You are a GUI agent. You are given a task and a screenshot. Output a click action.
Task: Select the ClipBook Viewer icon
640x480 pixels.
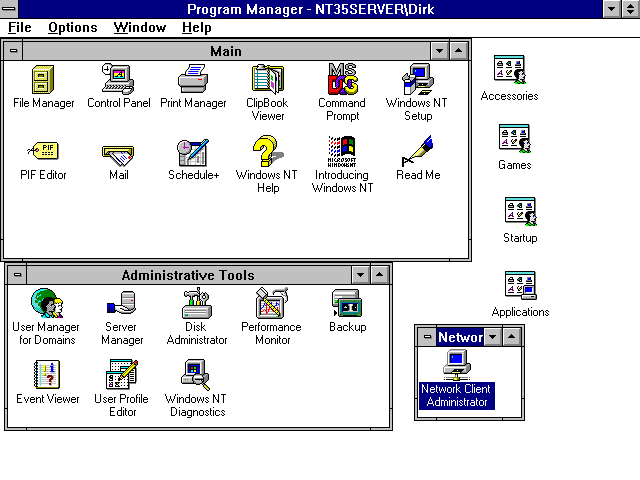(x=267, y=79)
